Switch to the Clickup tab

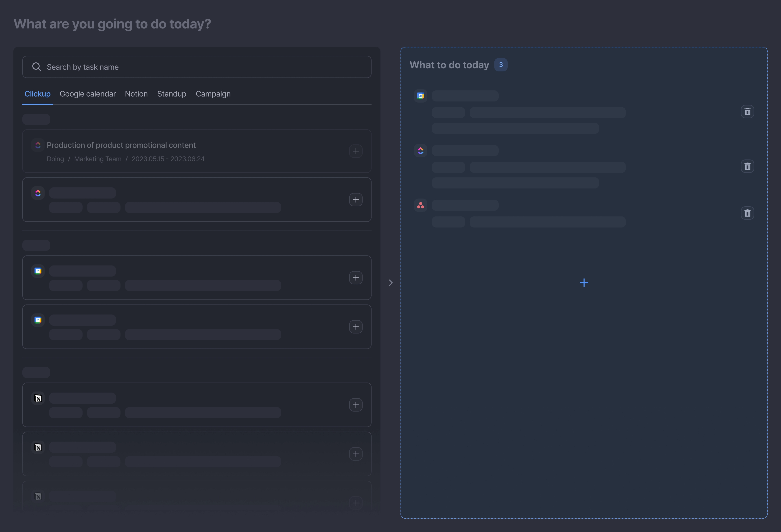coord(37,94)
